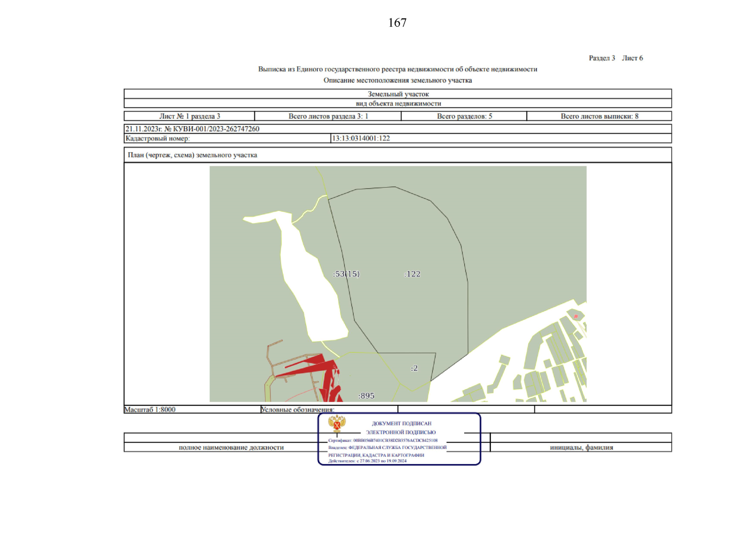
Task: Click the "Лист № 1 раздела 3" cell
Action: point(189,116)
